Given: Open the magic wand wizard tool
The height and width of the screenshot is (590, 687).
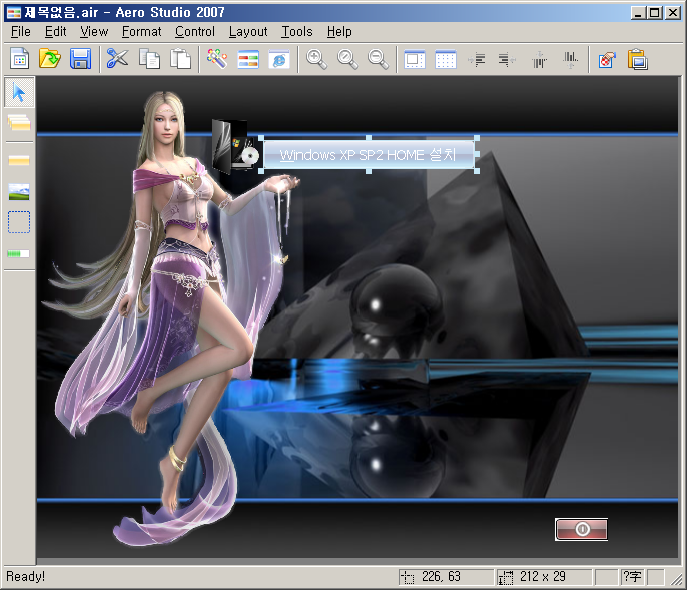Looking at the screenshot, I should [x=217, y=59].
